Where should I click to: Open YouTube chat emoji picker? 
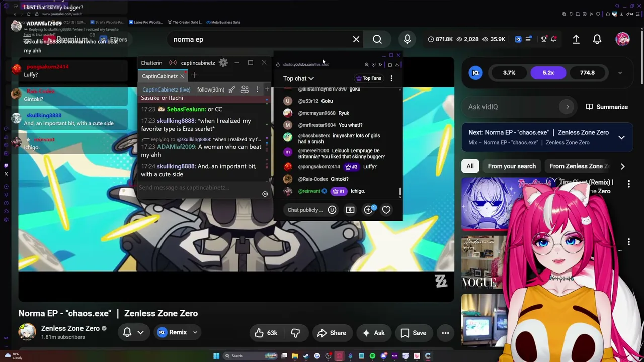[332, 210]
